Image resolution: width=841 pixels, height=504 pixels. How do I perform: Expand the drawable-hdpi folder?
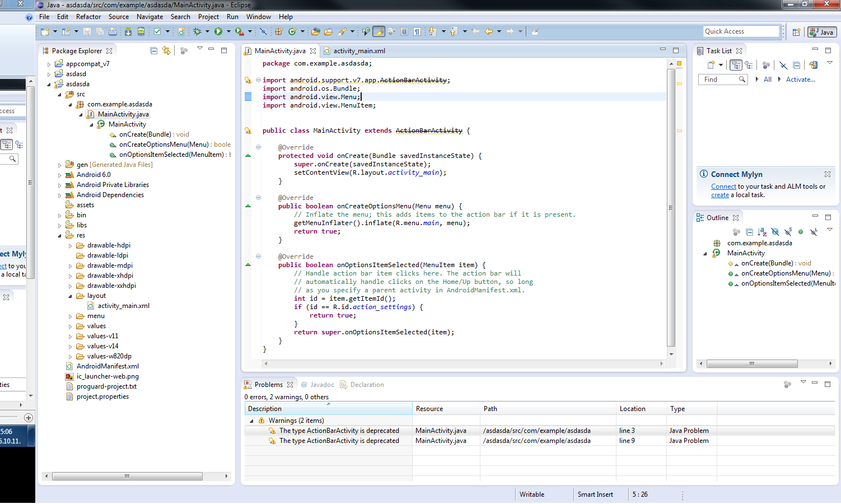(x=71, y=246)
